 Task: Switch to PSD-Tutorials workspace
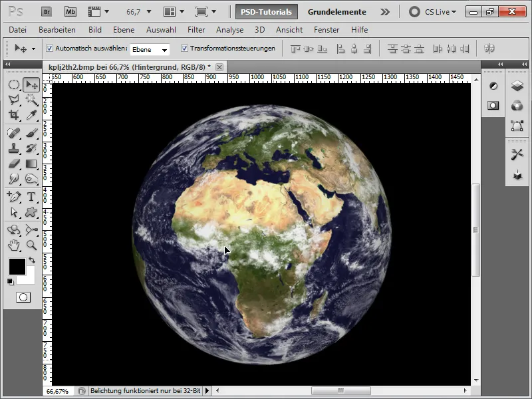tap(267, 12)
